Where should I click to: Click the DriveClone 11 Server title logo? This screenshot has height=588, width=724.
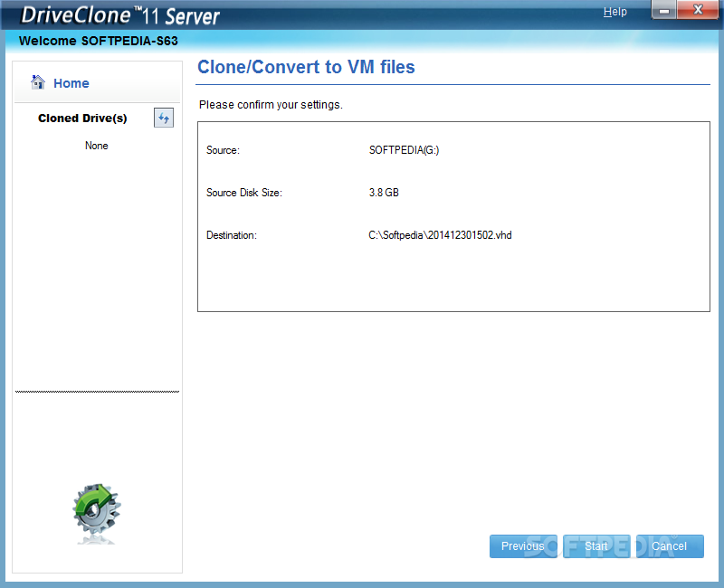pyautogui.click(x=120, y=15)
